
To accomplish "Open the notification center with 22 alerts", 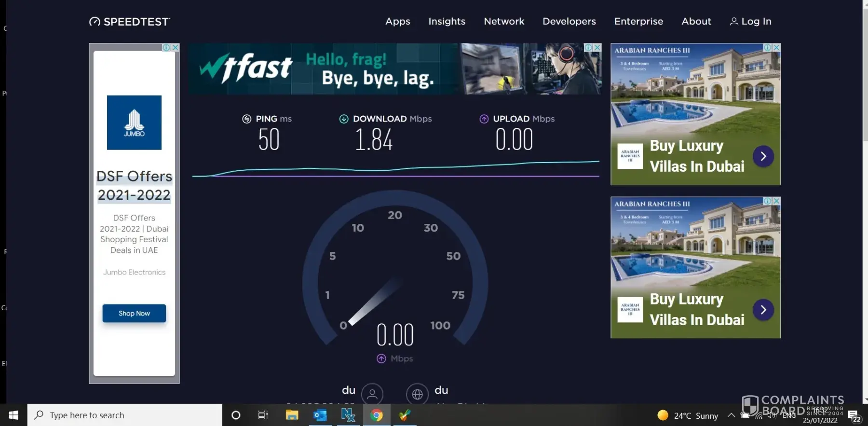I will point(854,416).
